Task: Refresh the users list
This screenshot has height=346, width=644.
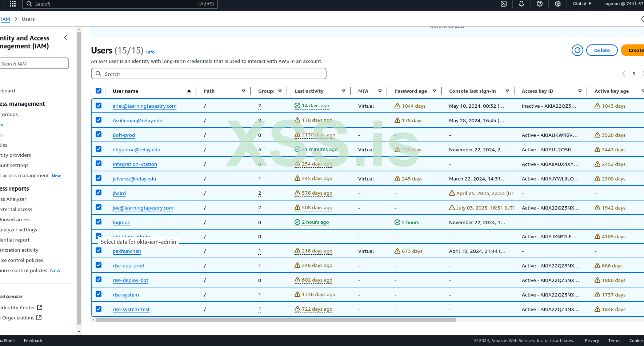Action: point(577,50)
